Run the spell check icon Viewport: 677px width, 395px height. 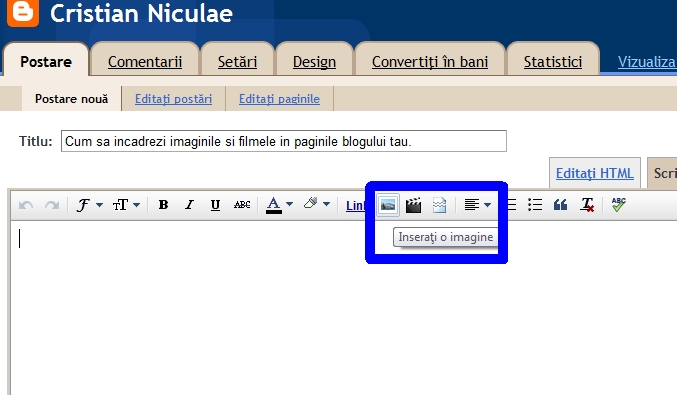[x=618, y=204]
